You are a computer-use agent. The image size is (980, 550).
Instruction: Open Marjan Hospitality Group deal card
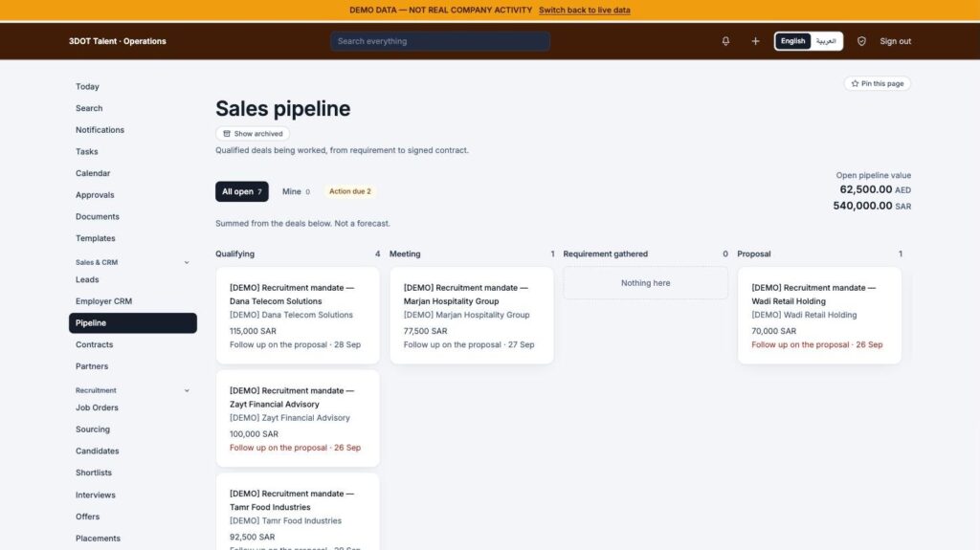[471, 316]
